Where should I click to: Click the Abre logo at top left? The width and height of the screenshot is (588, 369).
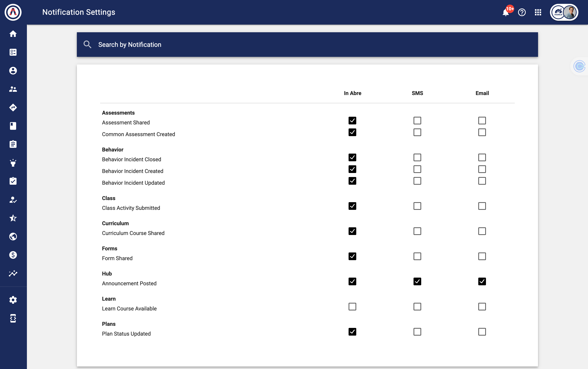13,12
